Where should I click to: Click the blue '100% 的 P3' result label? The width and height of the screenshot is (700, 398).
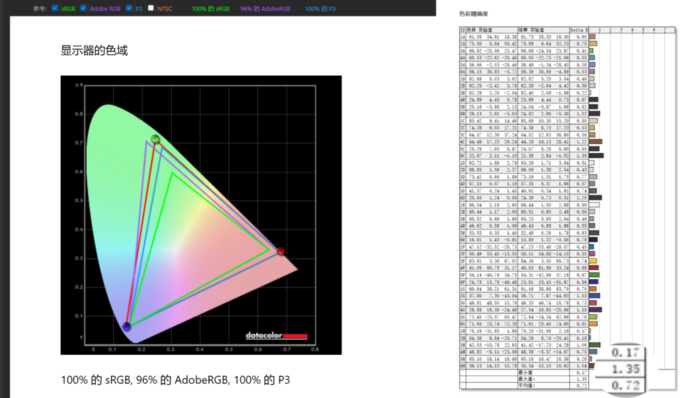[x=320, y=8]
